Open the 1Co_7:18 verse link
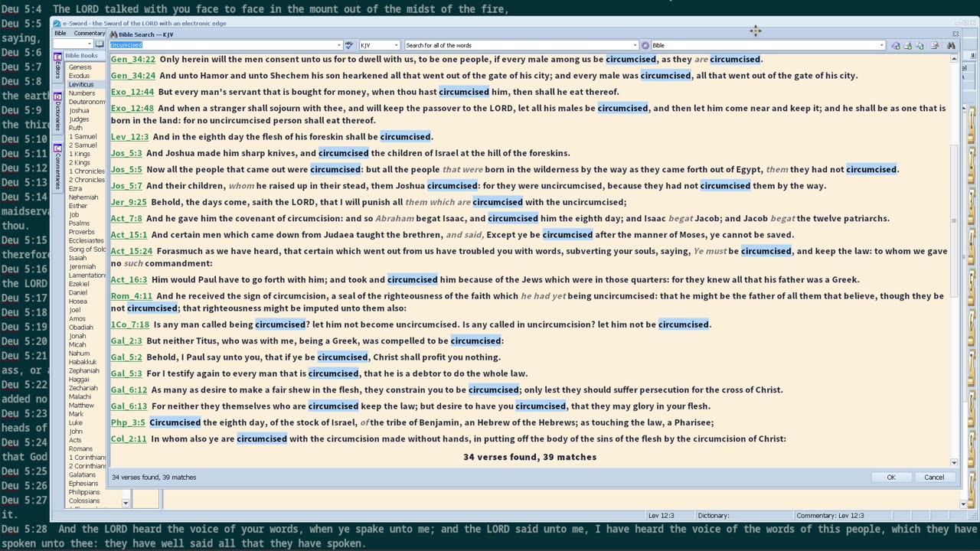 (130, 324)
